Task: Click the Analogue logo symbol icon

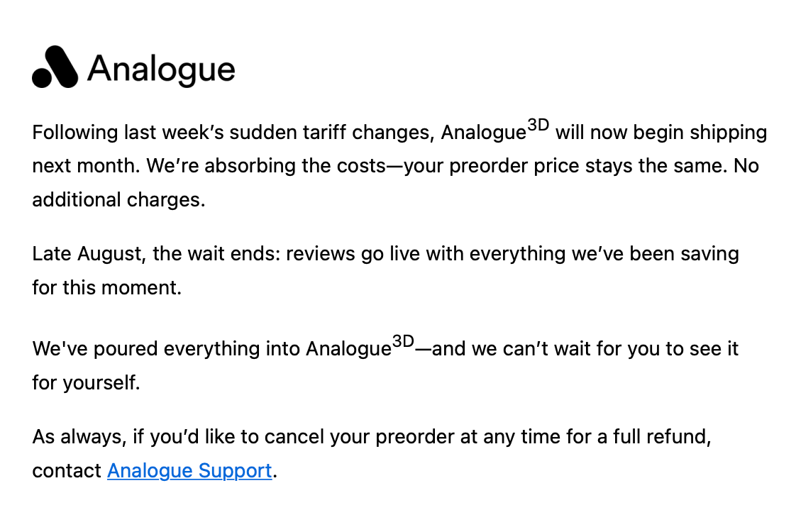Action: 55,67
